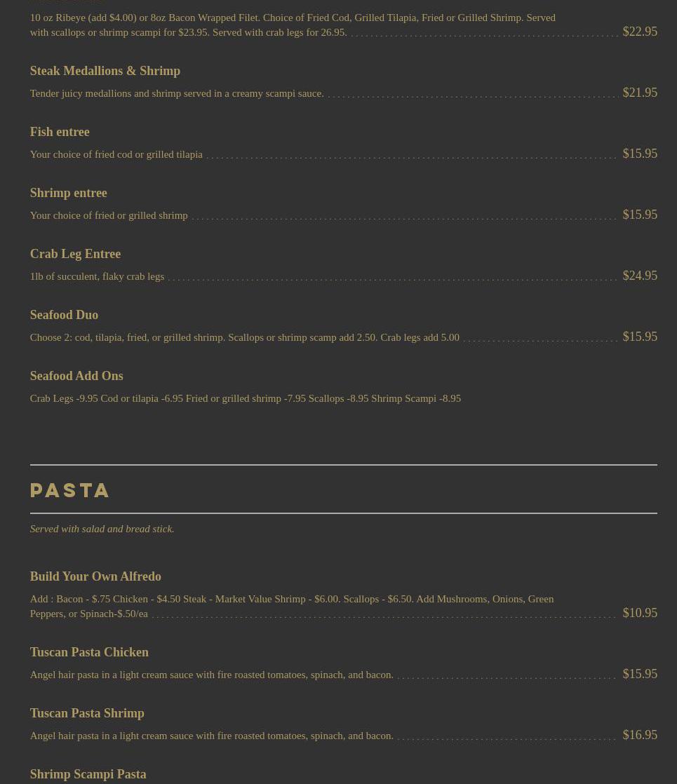Screen dimensions: 677x784
Task: Select the Fish entree heading
Action: point(60,132)
